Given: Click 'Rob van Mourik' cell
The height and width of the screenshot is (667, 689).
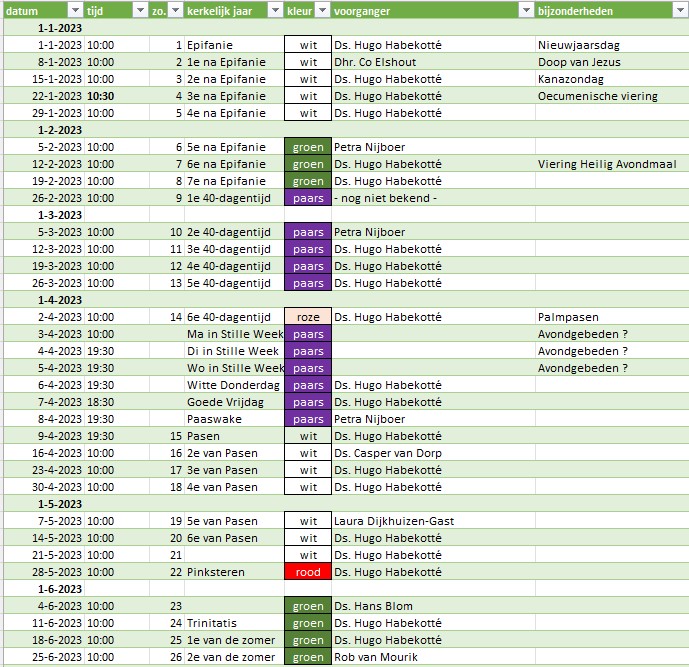Looking at the screenshot, I should [x=433, y=657].
